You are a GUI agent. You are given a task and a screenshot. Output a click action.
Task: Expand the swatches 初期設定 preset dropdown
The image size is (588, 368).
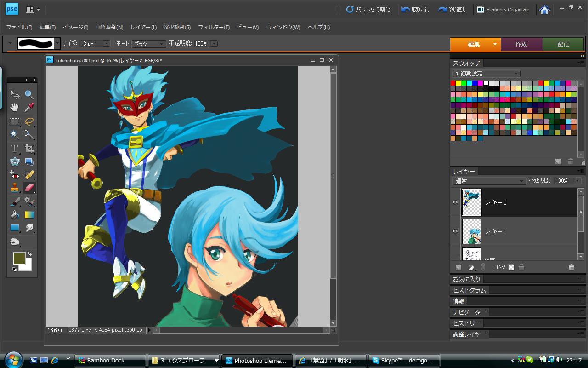[486, 74]
